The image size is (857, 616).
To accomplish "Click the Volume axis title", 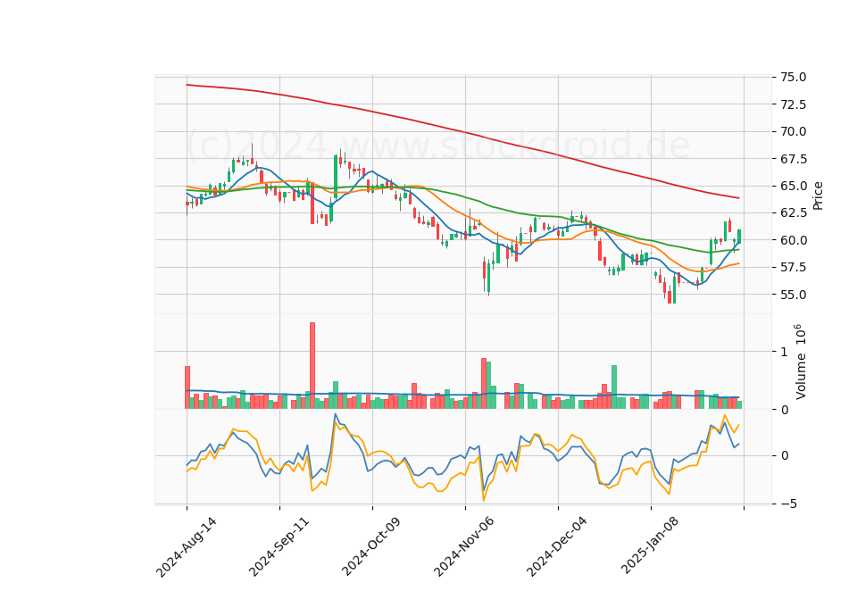I will pos(800,362).
